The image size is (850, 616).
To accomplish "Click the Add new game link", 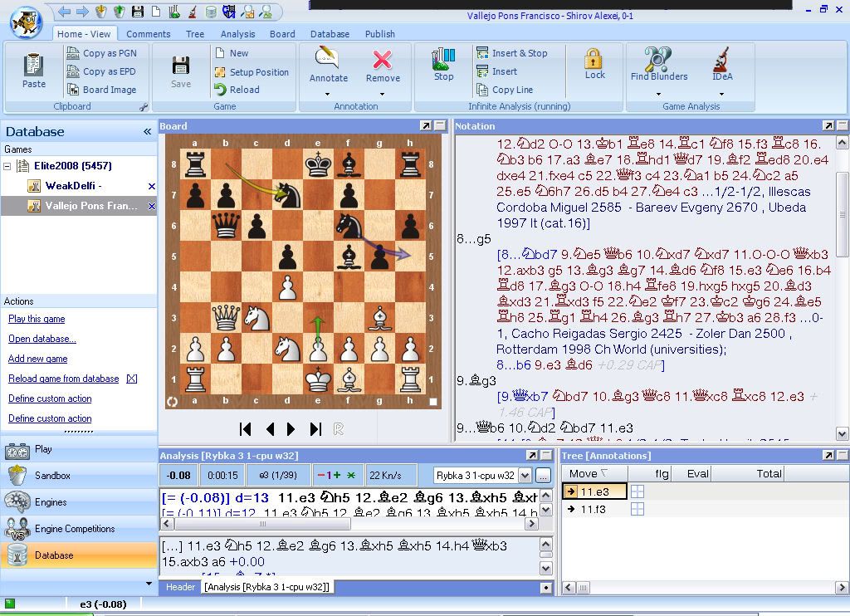I will pyautogui.click(x=37, y=359).
